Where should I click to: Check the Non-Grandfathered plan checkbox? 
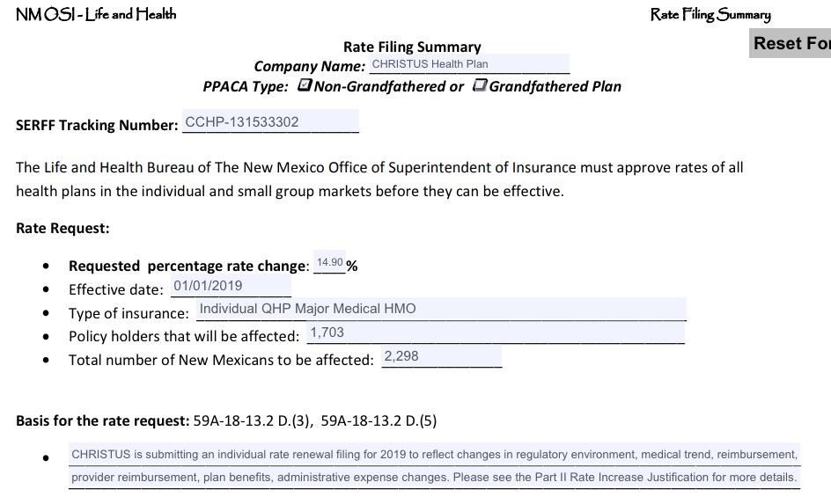coord(305,85)
